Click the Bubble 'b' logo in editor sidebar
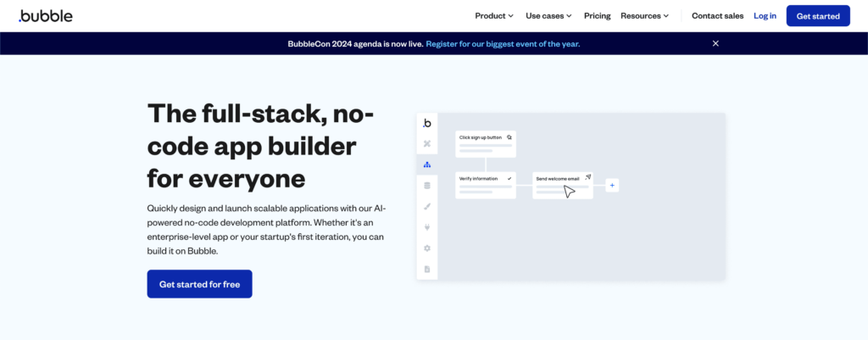This screenshot has height=340, width=868. [x=427, y=123]
